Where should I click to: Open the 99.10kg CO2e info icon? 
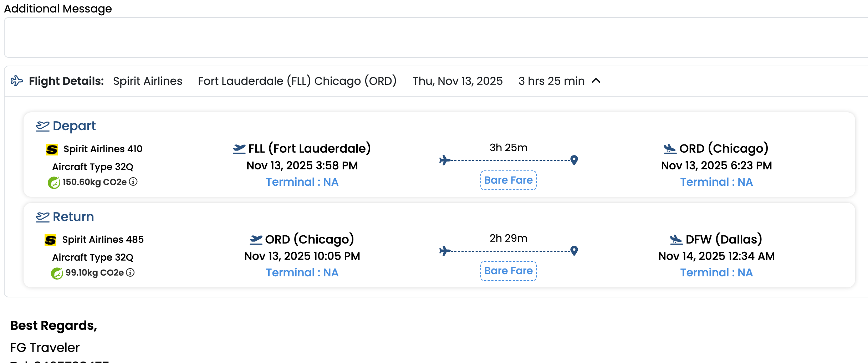[131, 273]
